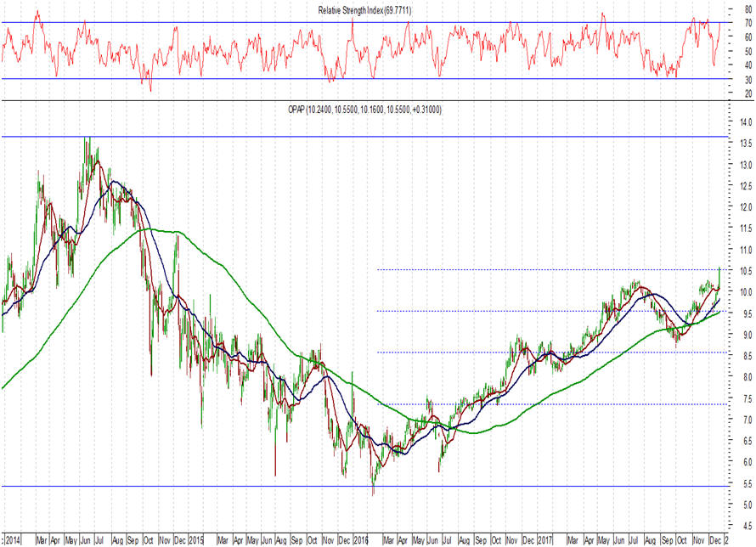This screenshot has width=756, height=547.
Task: Select the Relative Strength Index (69.7711) title
Action: [364, 10]
